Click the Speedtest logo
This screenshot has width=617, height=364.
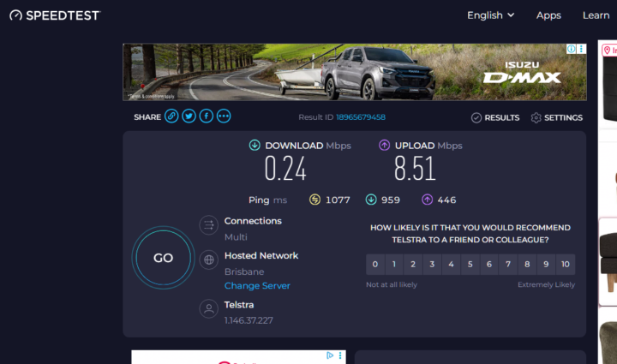[x=54, y=15]
